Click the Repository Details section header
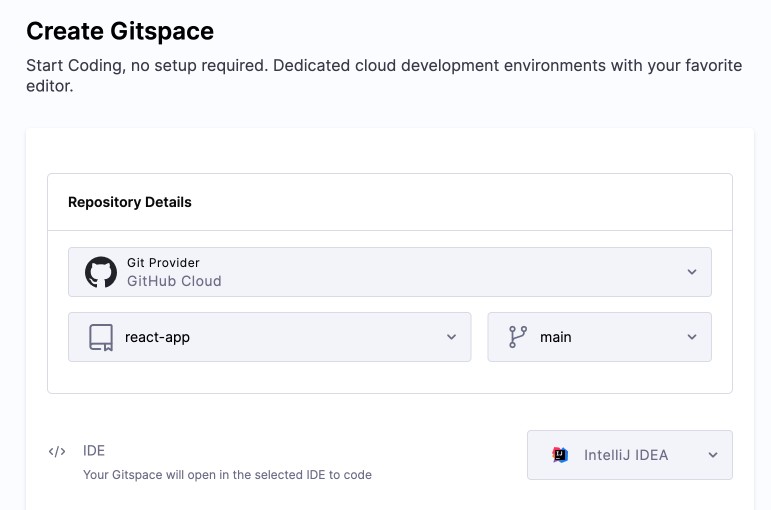Image resolution: width=771 pixels, height=510 pixels. point(130,202)
